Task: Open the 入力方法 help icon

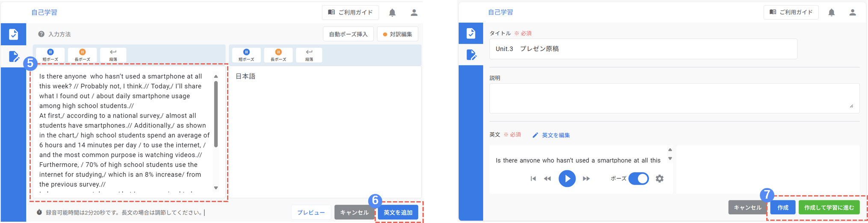Action: pyautogui.click(x=41, y=34)
